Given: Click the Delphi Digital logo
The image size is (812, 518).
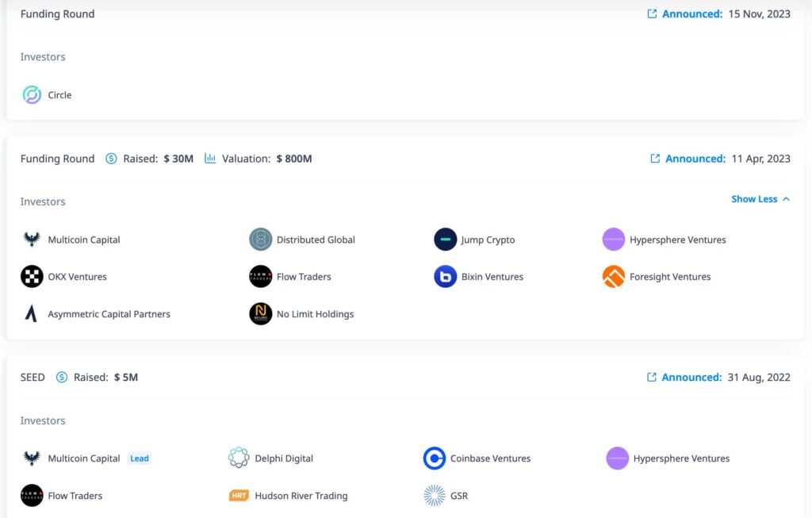Looking at the screenshot, I should [x=239, y=458].
